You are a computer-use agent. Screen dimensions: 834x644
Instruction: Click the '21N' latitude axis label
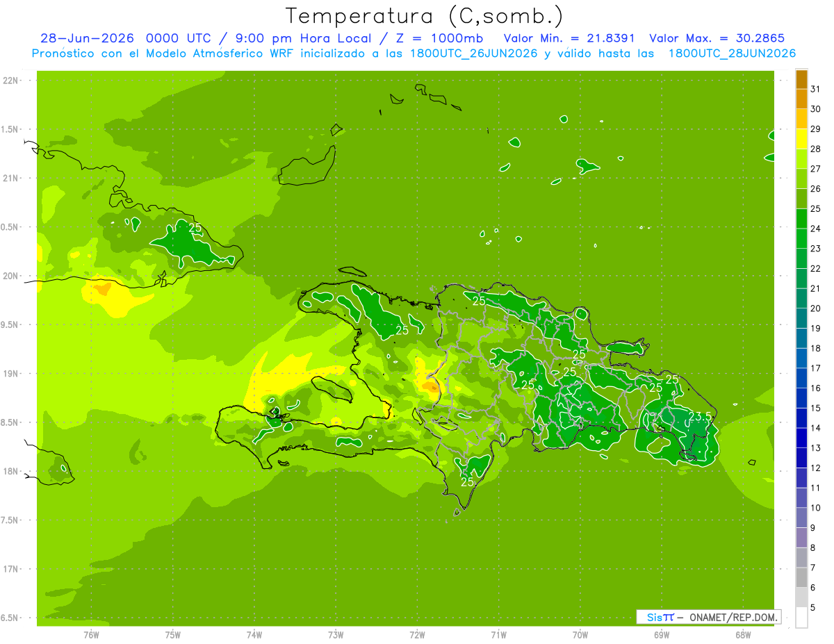click(11, 178)
